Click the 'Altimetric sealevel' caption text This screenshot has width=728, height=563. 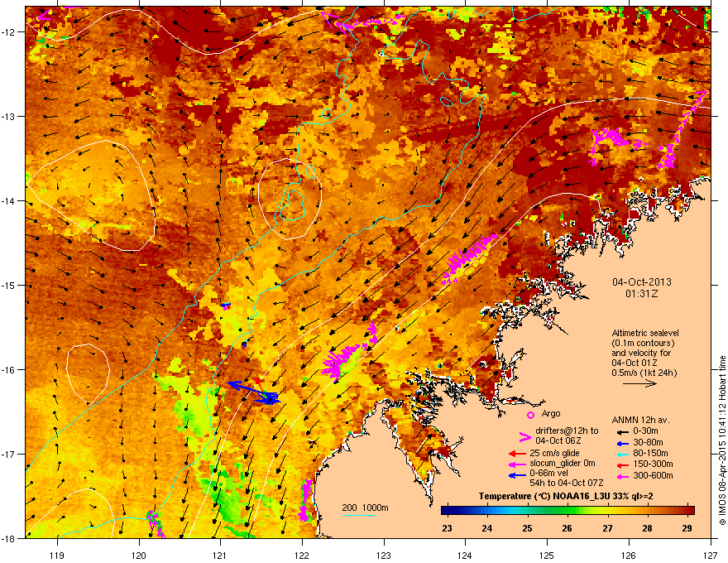tap(645, 333)
